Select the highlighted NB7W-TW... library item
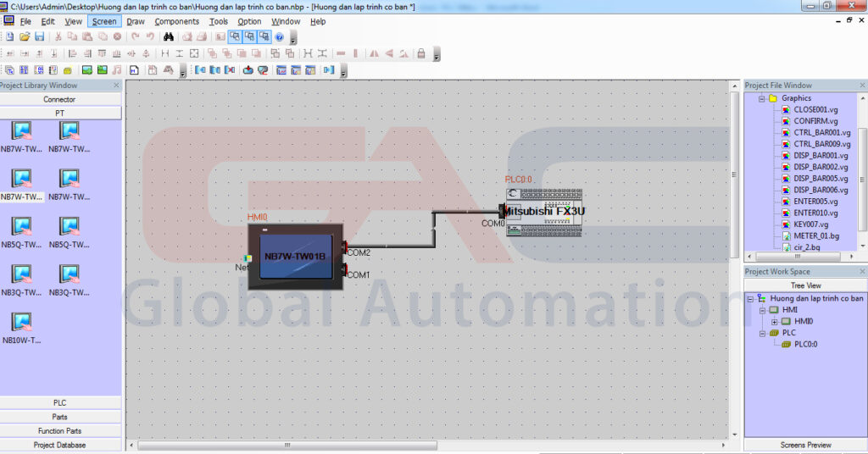Image resolution: width=868 pixels, height=454 pixels. point(21,185)
